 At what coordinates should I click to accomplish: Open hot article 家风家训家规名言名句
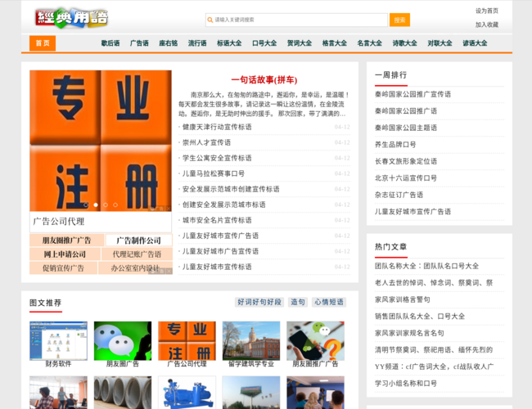(409, 333)
